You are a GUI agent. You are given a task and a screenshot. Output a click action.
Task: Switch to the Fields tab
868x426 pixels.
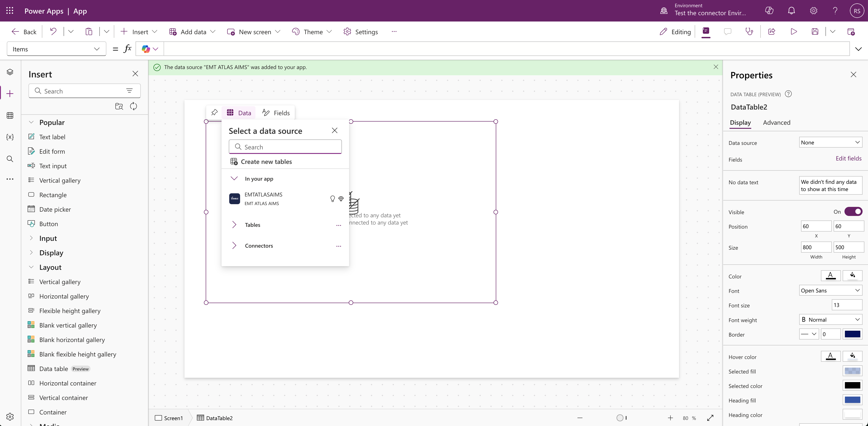pyautogui.click(x=276, y=113)
